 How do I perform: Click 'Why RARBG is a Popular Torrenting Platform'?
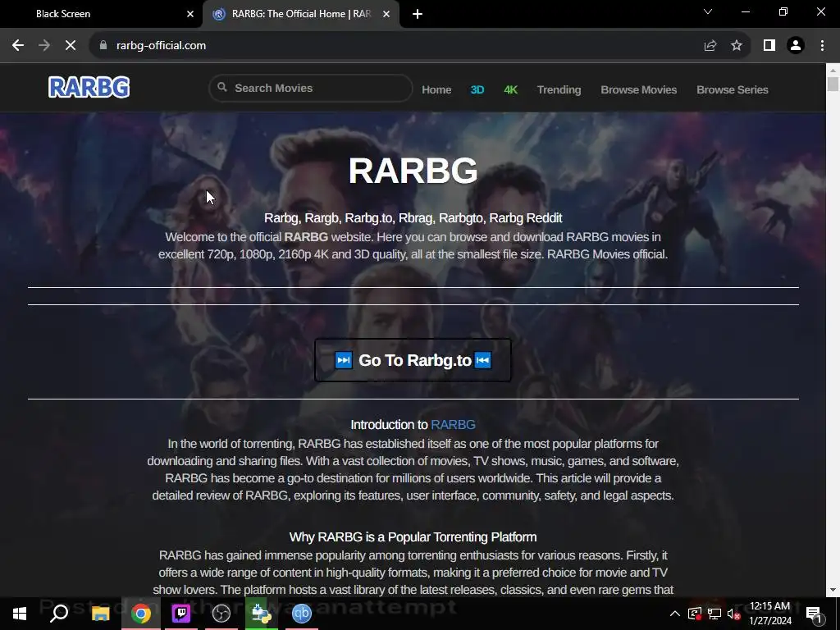pyautogui.click(x=413, y=536)
